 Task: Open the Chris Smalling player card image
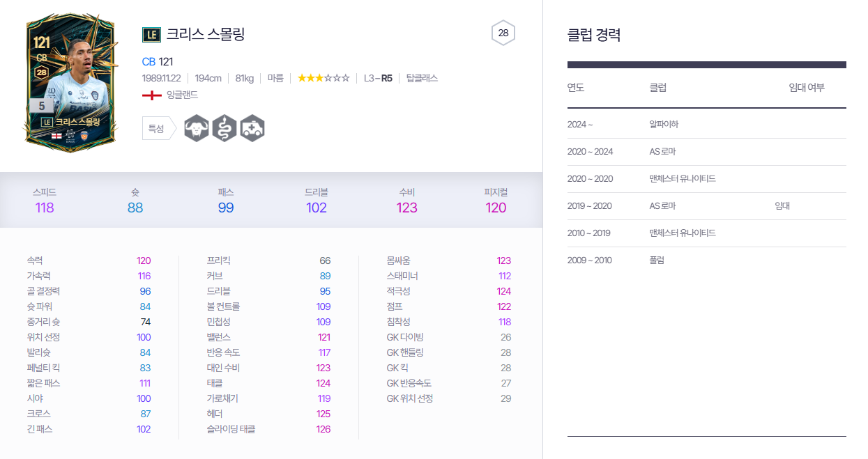point(70,81)
